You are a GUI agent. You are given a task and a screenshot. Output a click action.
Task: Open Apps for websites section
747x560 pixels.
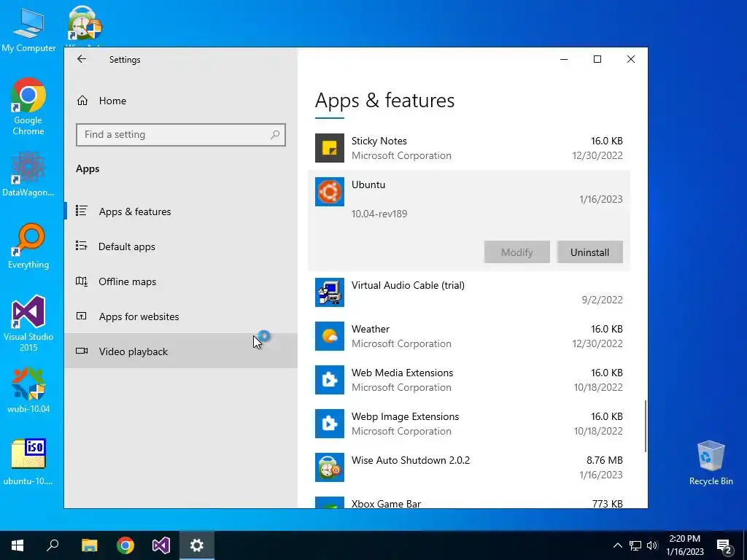tap(181, 316)
